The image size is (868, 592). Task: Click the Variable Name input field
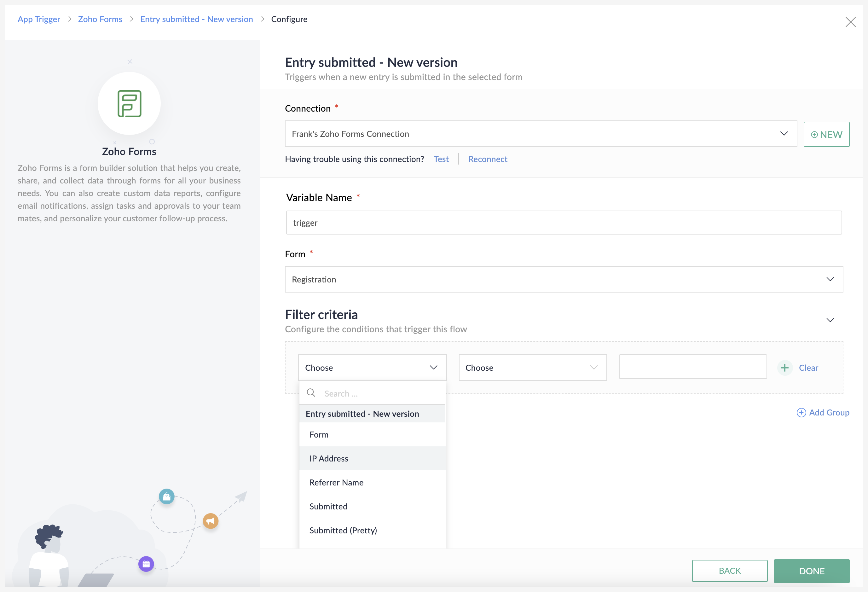tap(564, 223)
